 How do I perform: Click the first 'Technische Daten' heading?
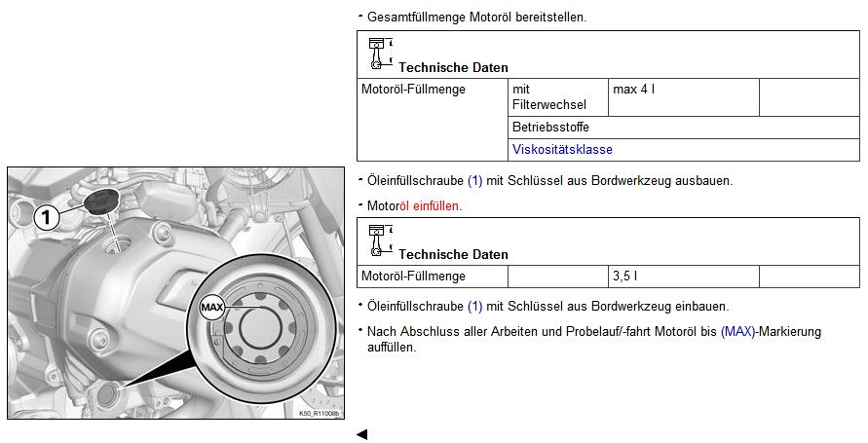[453, 68]
